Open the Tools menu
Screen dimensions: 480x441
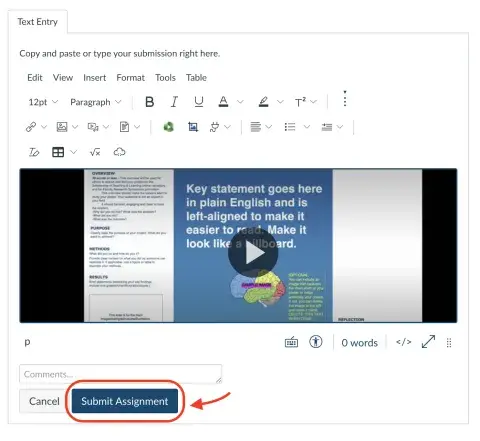(x=165, y=78)
